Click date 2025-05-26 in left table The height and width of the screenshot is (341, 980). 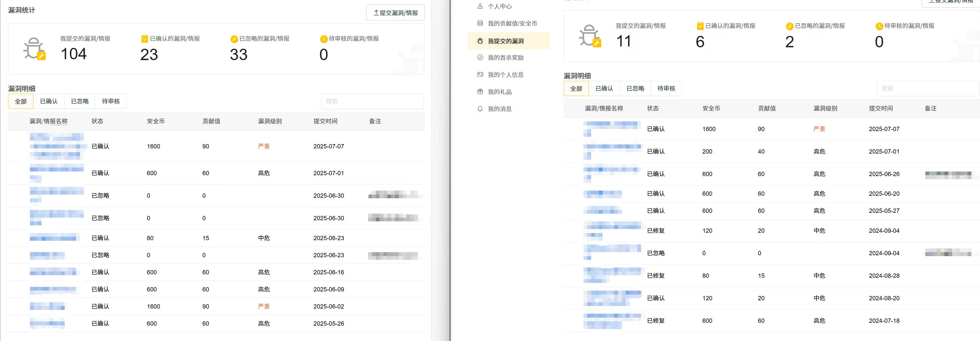(329, 324)
